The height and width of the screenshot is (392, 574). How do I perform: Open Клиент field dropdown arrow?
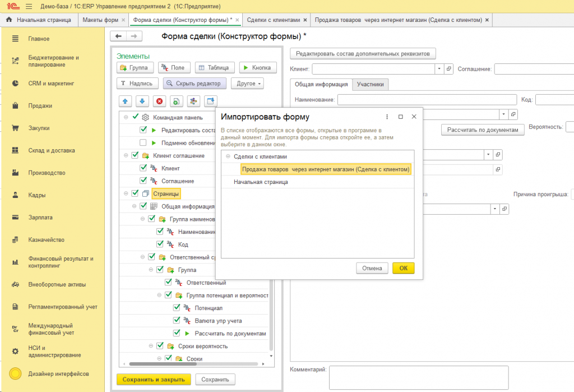[439, 69]
